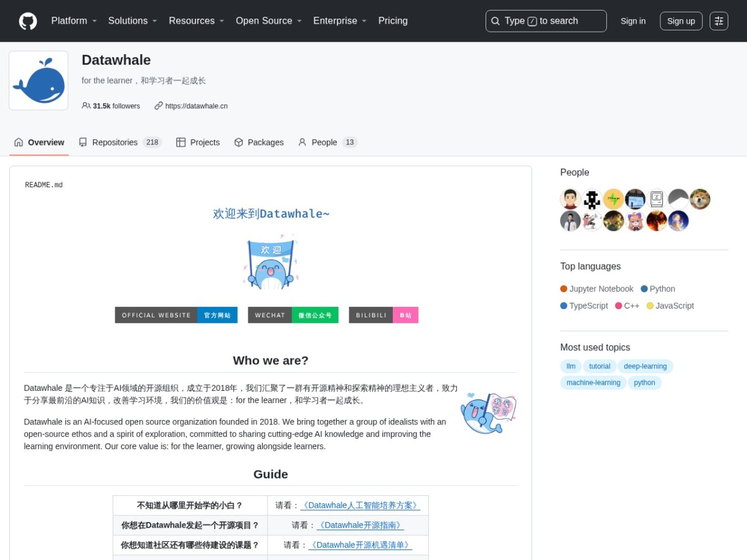Click the BILIBILI badge
Screen dimensions: 747x560
pyautogui.click(x=383, y=315)
